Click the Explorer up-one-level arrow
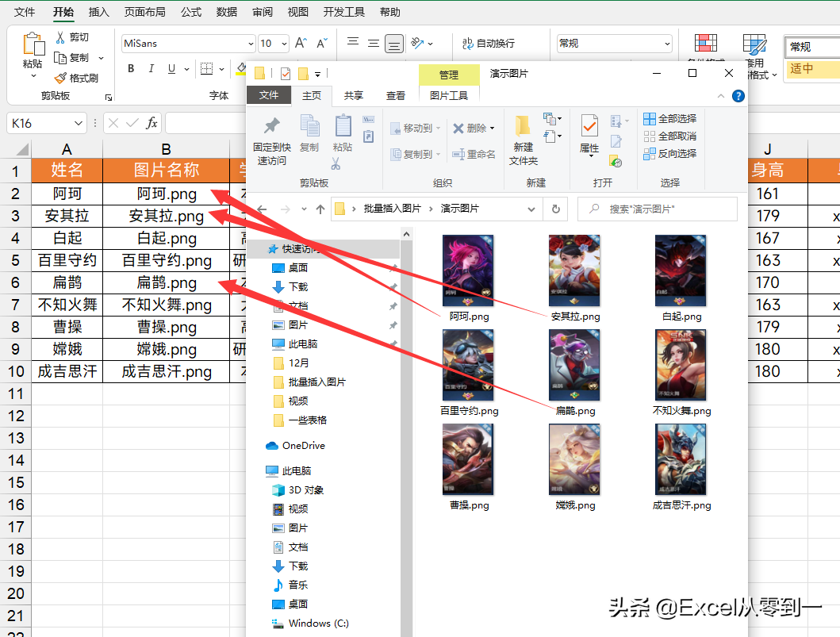840x637 pixels. [x=320, y=209]
